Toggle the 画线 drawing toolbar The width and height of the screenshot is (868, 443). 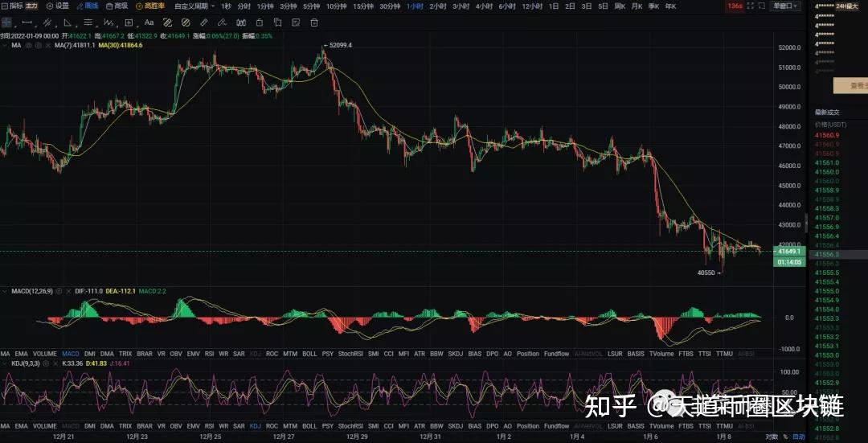[x=88, y=6]
